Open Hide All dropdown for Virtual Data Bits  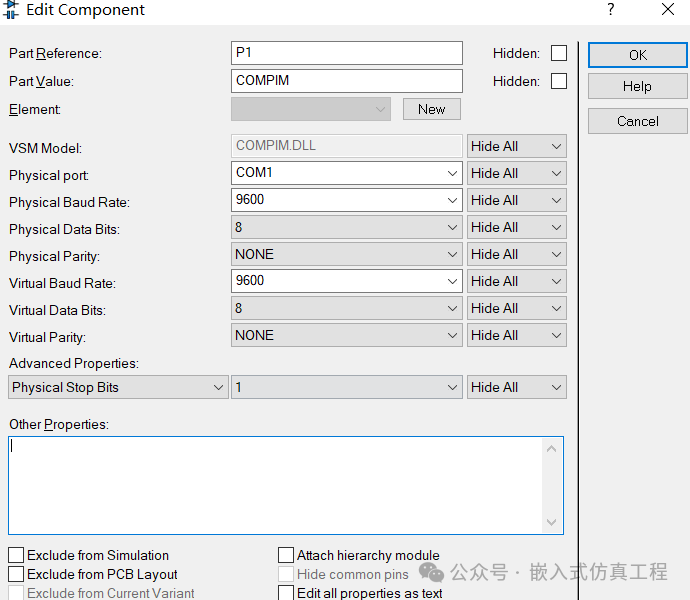click(517, 308)
